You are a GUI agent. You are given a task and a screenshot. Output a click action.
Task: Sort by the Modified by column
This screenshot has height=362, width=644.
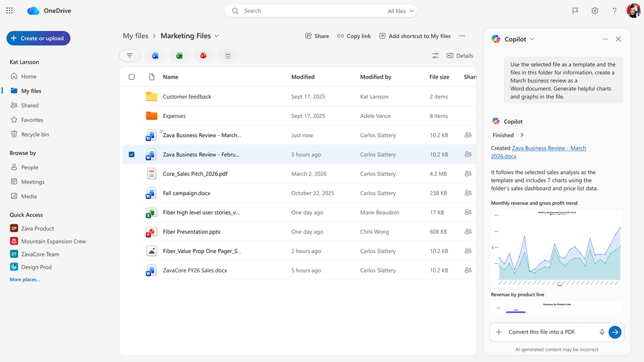(375, 77)
